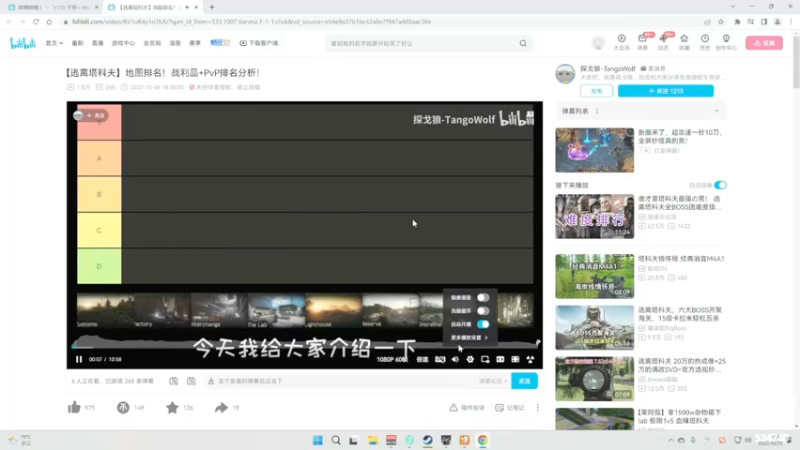Open the 游戏中心 nav item

[x=123, y=43]
